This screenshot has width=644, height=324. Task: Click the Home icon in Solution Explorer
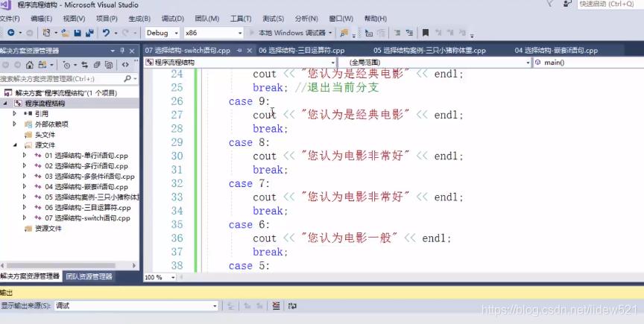tap(30, 65)
